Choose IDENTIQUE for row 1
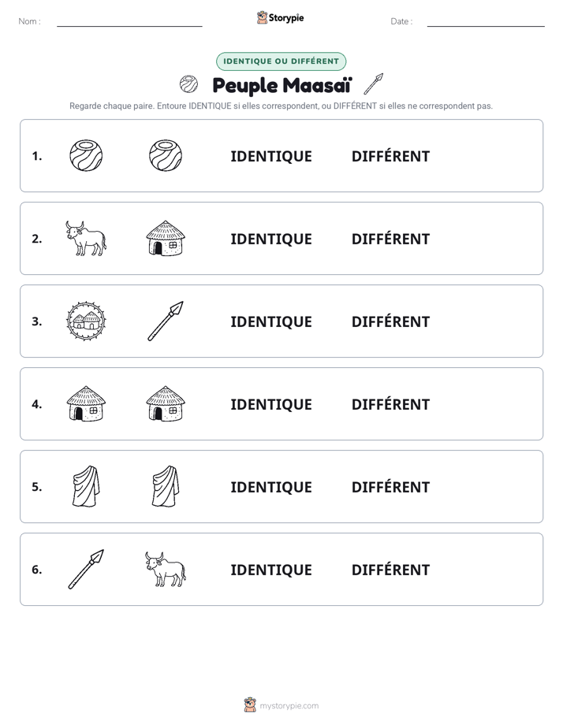 271,157
